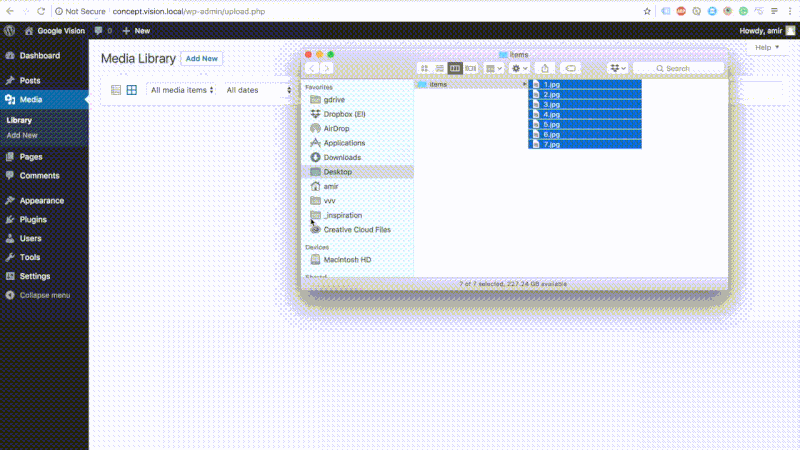
Task: Open the All media items filter dropdown
Action: coord(181,90)
